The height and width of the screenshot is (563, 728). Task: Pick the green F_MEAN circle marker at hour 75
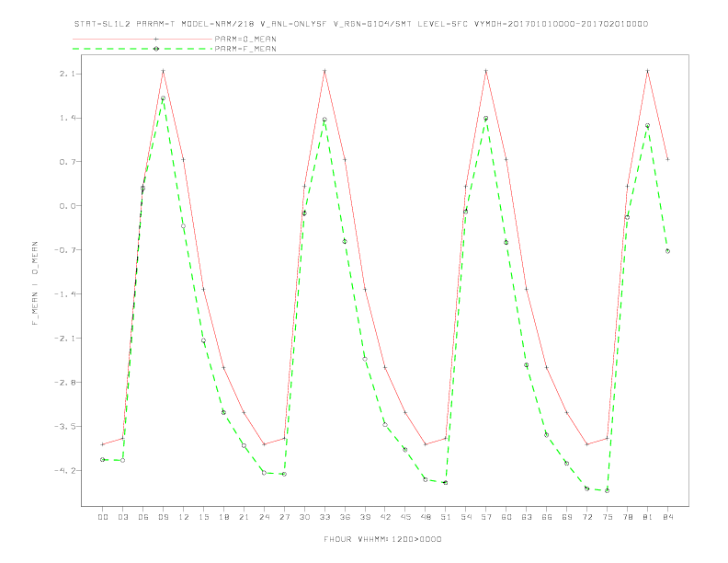pos(607,490)
